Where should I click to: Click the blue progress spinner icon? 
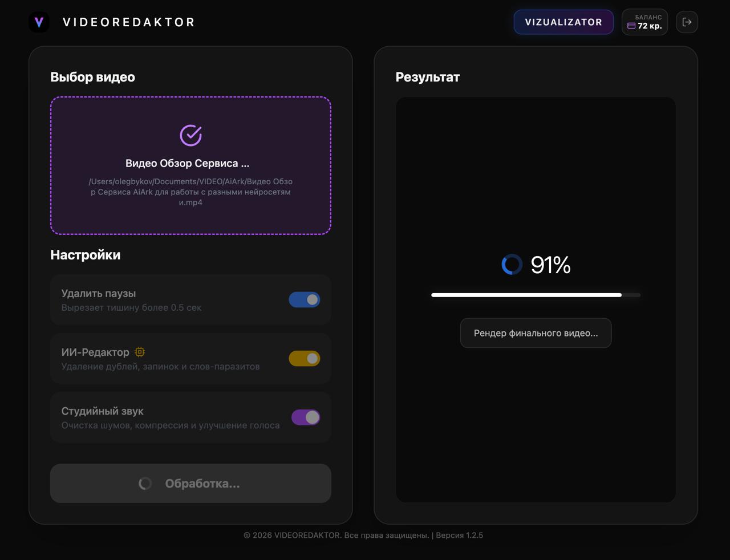512,265
